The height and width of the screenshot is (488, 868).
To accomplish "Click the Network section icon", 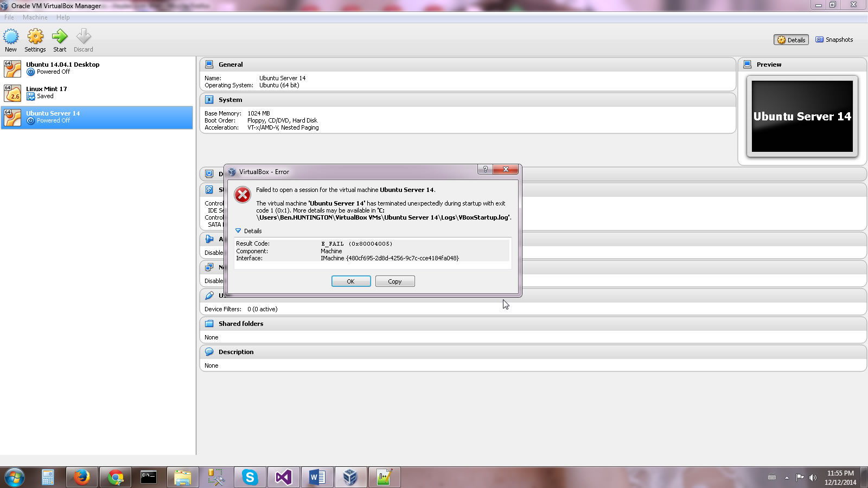I will (x=209, y=267).
